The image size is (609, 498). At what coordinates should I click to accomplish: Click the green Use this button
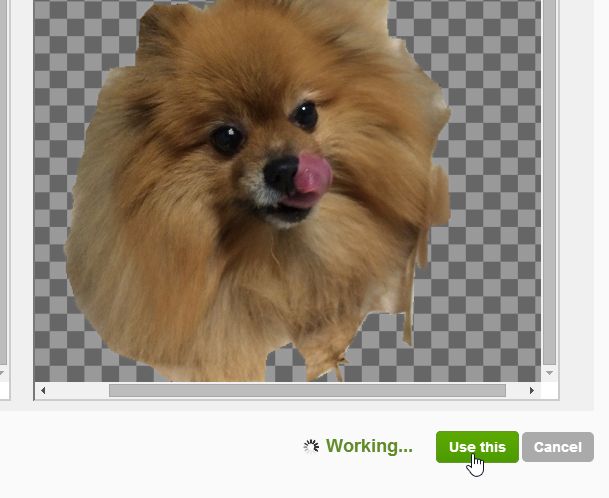click(x=477, y=447)
